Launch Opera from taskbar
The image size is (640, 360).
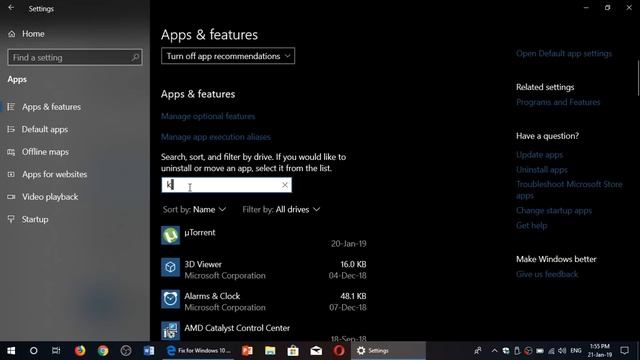point(339,351)
